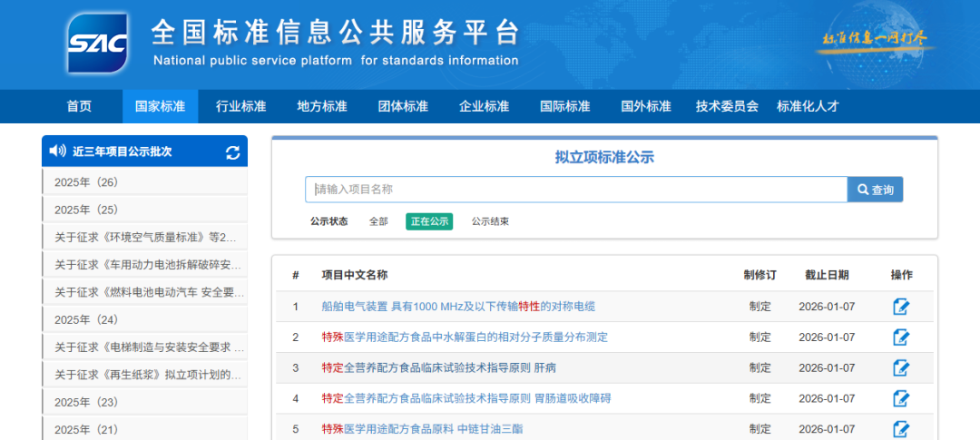The width and height of the screenshot is (980, 440).
Task: Select batch 2025年（24）in sidebar
Action: tap(144, 319)
